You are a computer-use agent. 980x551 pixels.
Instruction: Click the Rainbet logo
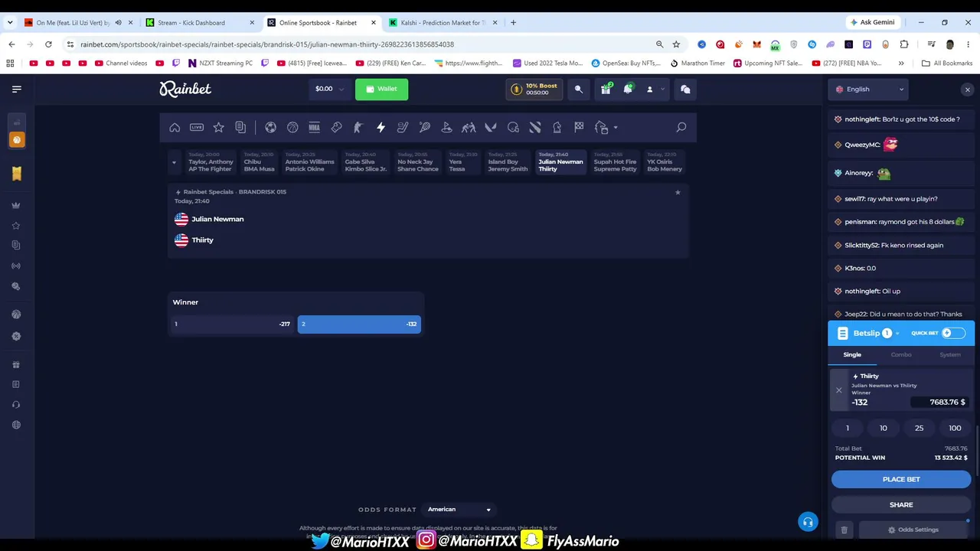(185, 90)
